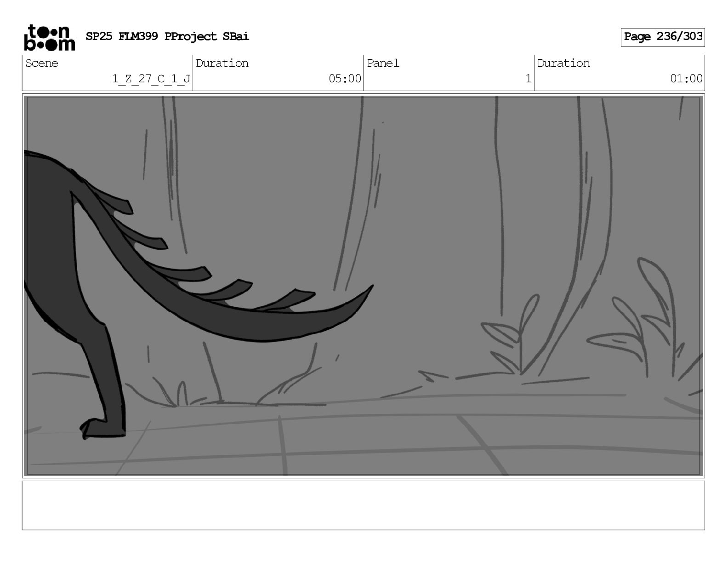Select the panel number '1'
Screen dimensions: 728x563
[528, 79]
